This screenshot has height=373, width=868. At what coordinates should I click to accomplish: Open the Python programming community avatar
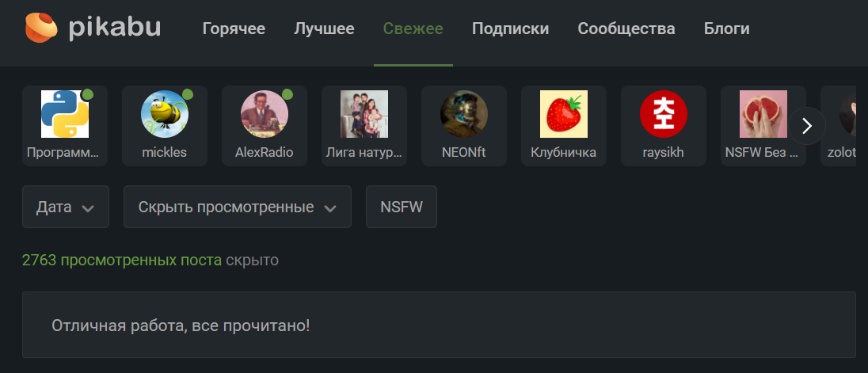65,114
